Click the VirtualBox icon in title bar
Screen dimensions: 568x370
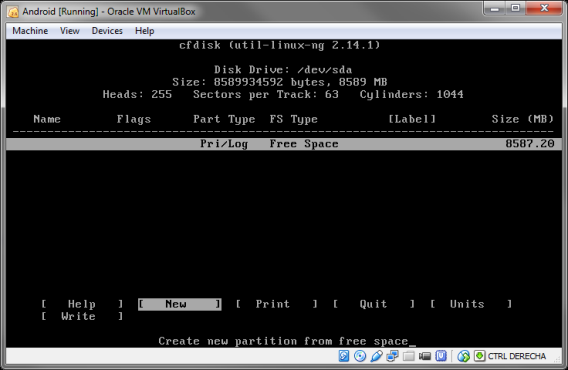point(13,12)
